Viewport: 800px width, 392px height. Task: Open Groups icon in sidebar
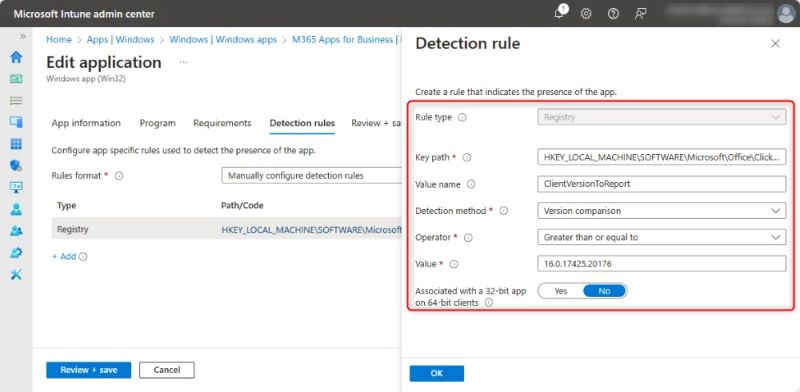tap(16, 231)
